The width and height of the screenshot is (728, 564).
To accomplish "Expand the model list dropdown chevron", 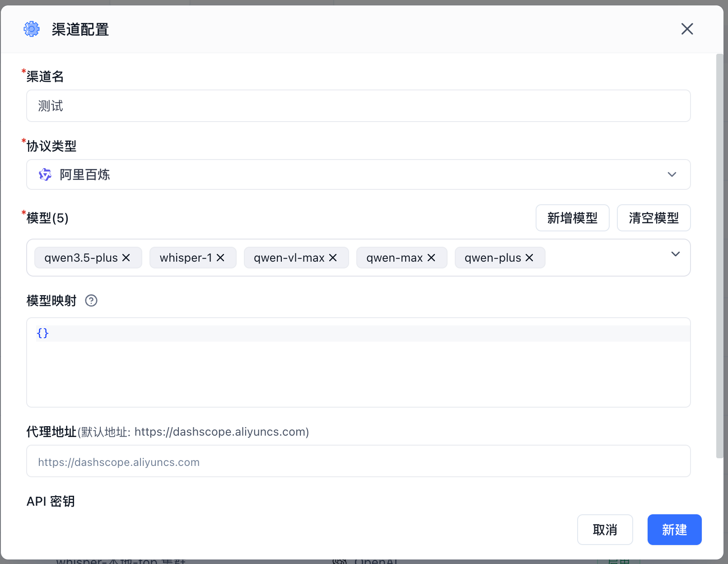I will pos(675,254).
